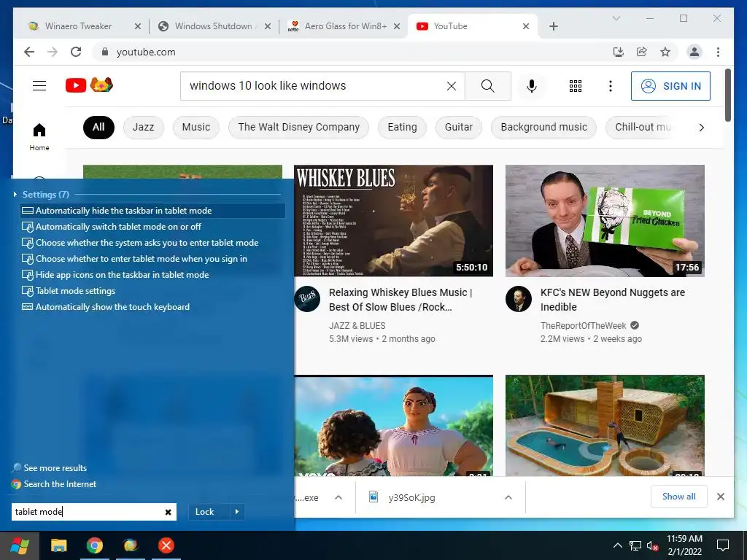Screen dimensions: 747x560
Task: Open the KFC Beyond Nuggets video thumbnail
Action: point(605,220)
